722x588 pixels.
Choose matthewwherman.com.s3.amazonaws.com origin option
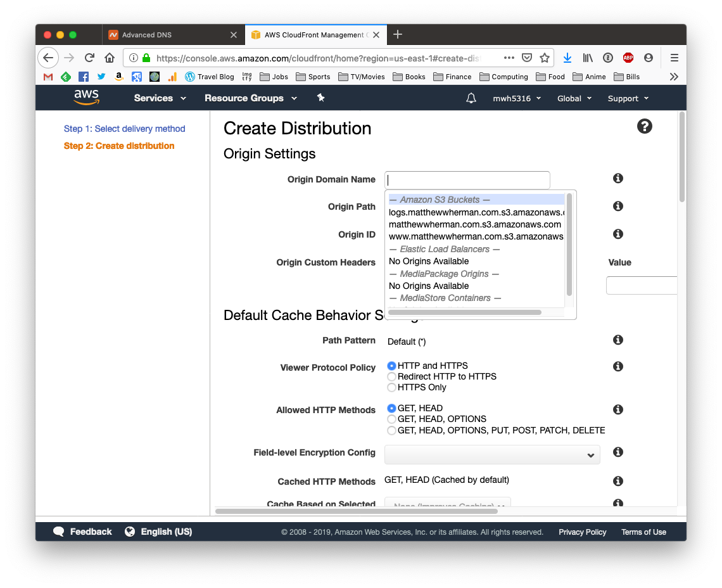coord(476,224)
